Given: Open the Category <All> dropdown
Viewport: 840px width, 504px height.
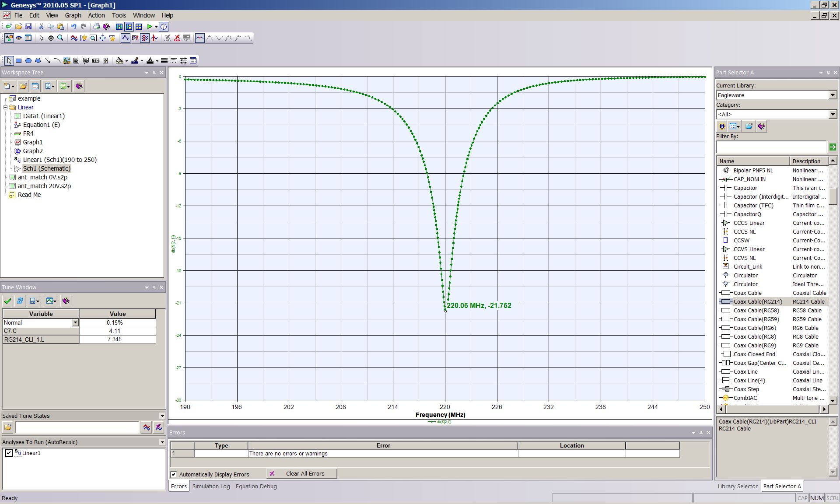Looking at the screenshot, I should click(x=832, y=114).
